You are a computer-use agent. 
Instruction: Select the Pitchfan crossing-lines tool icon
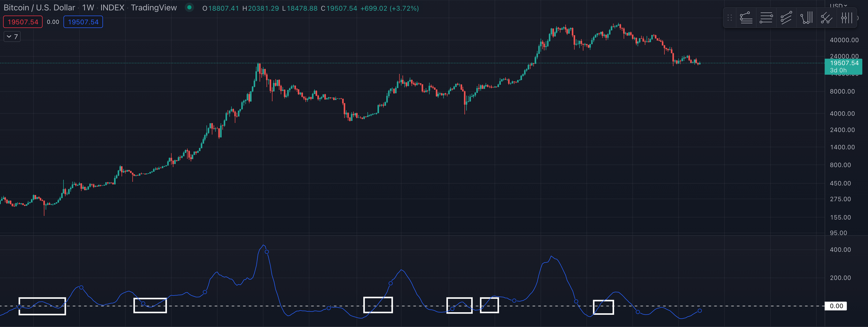(x=826, y=18)
